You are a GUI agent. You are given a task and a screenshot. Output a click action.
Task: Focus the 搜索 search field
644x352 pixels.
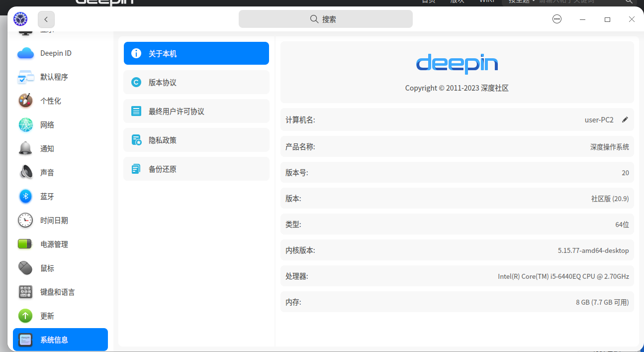[326, 19]
